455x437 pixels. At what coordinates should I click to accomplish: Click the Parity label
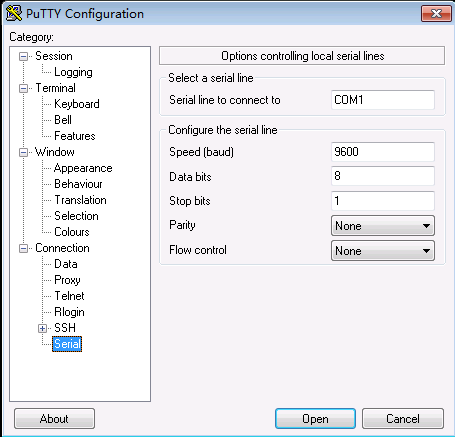(x=182, y=225)
